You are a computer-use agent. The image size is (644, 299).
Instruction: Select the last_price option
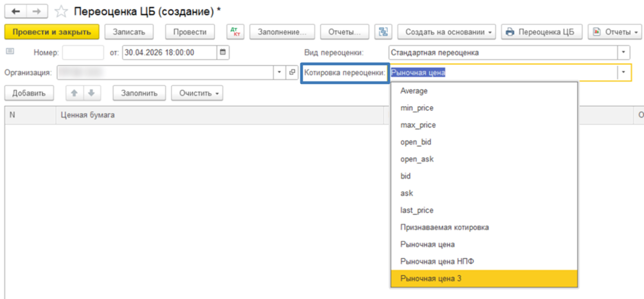pyautogui.click(x=485, y=210)
